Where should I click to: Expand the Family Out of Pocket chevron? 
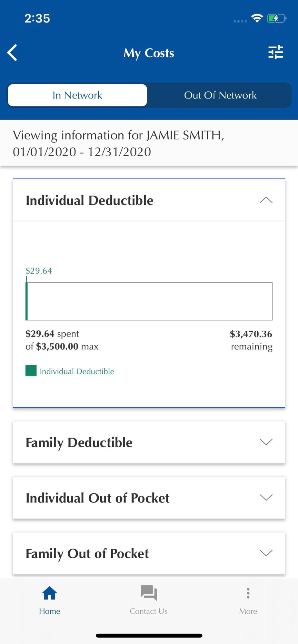click(x=266, y=553)
